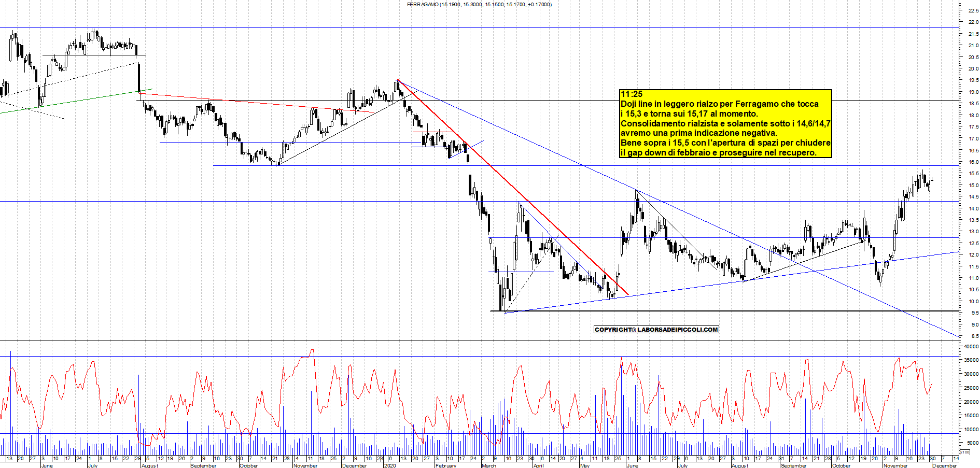The width and height of the screenshot is (980, 468).
Task: Click the COPYRIGHT@ LABORSADEIPICCOLI.COM label
Action: [656, 330]
